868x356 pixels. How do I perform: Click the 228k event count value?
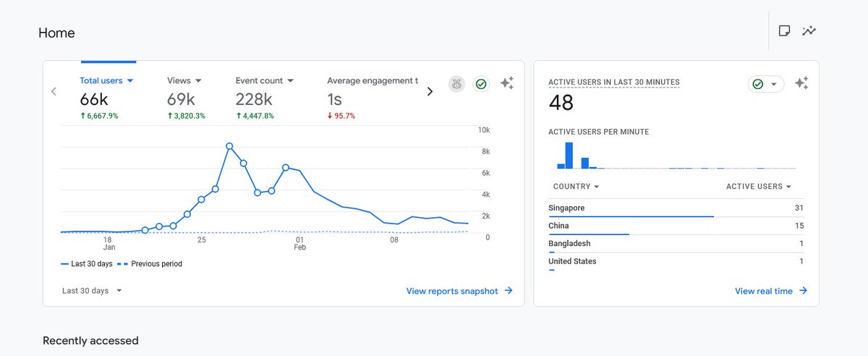(x=254, y=100)
